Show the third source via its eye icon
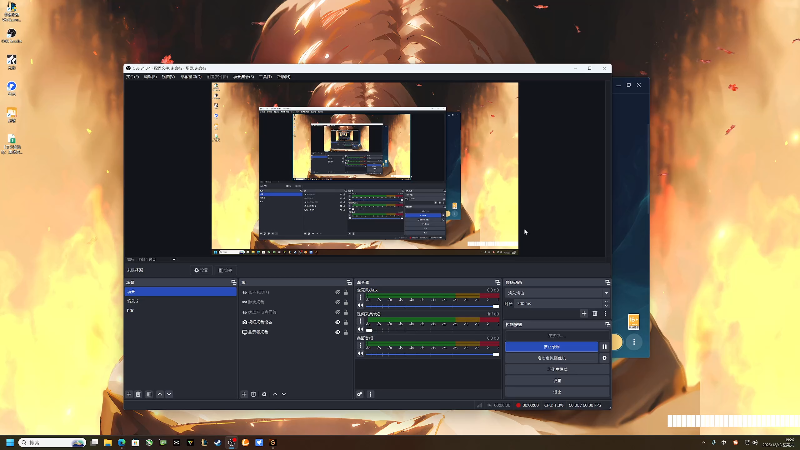800x450 pixels. (x=337, y=312)
